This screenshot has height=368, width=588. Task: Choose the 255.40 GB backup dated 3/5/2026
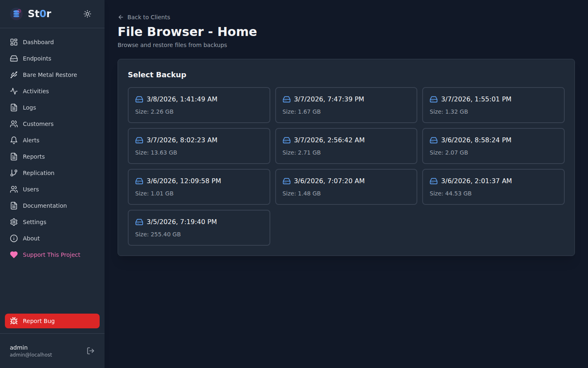point(199,227)
